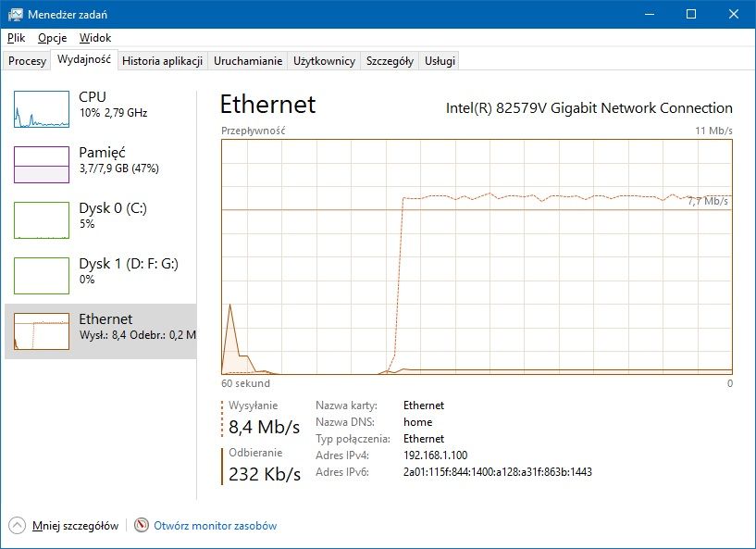Select the Pamięć memory graph thumbnail

click(x=42, y=165)
